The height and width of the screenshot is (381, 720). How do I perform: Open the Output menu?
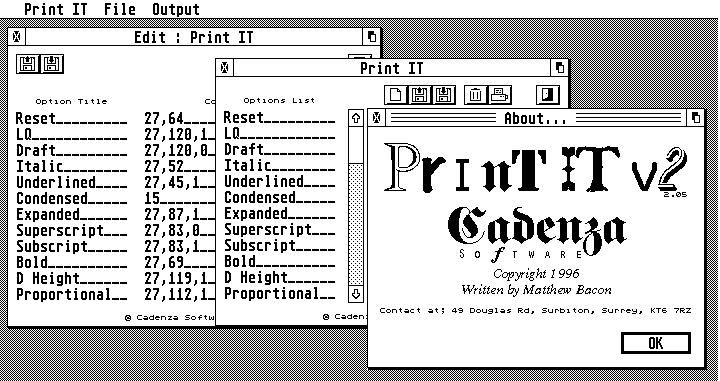pyautogui.click(x=176, y=9)
